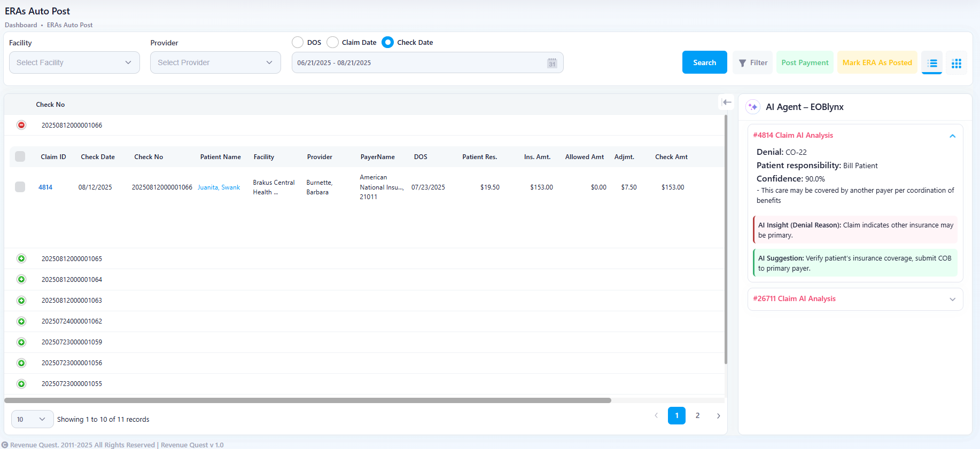The image size is (980, 449).
Task: Collapse check 20250812000001066 with red minus icon
Action: [21, 125]
